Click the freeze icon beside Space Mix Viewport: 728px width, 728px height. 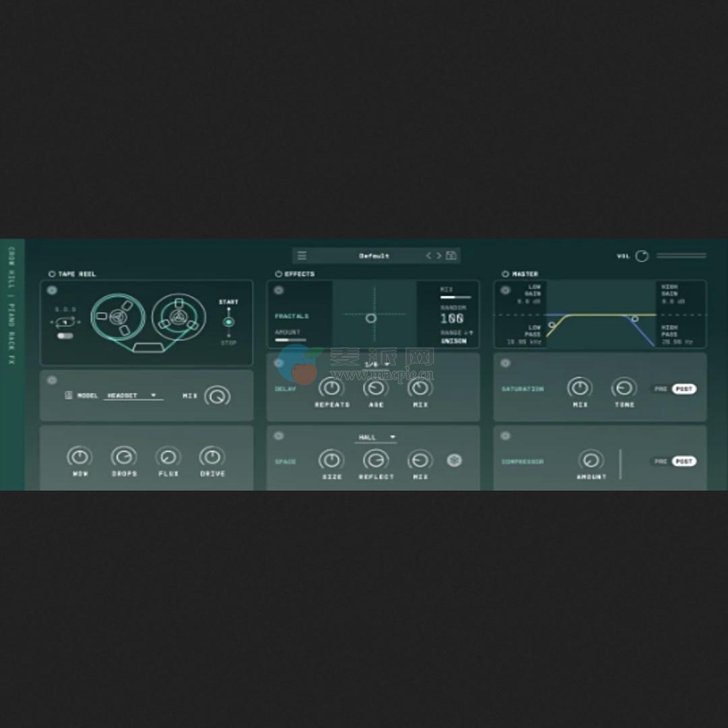coord(454,460)
